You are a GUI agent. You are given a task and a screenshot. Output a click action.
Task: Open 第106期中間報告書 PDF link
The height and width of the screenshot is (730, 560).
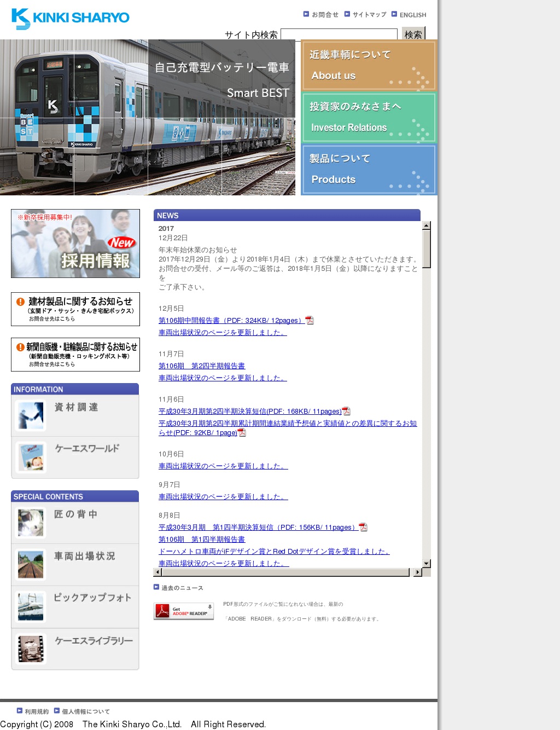point(231,321)
